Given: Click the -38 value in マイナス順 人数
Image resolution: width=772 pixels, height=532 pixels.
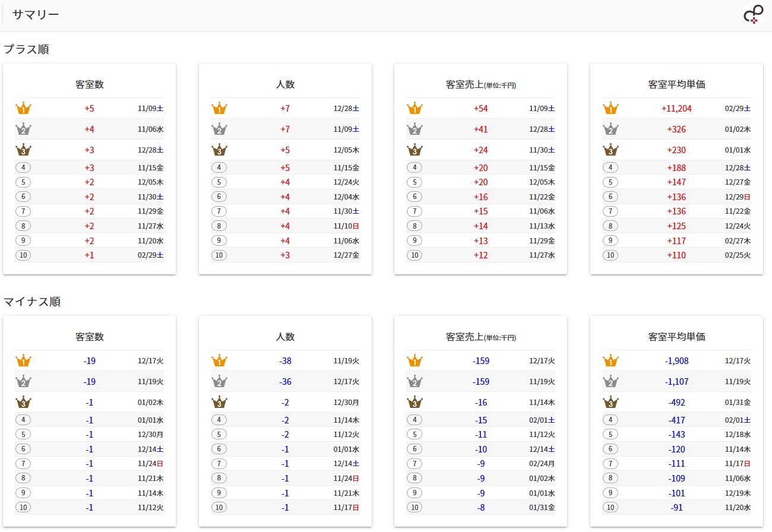Looking at the screenshot, I should (x=285, y=361).
